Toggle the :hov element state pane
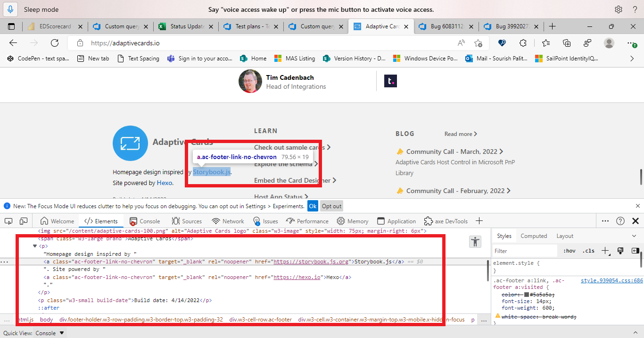Screen dimensions: 644x338 tap(570, 251)
